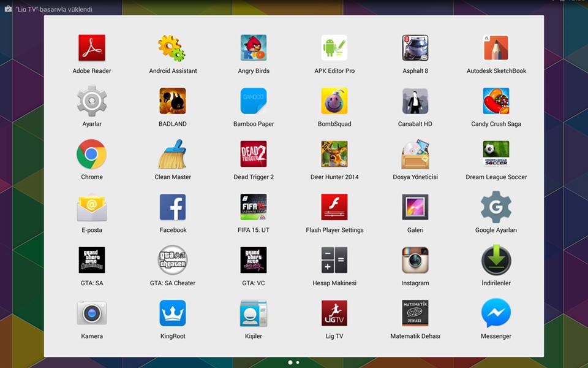
Task: Open Chrome browser
Action: pyautogui.click(x=91, y=154)
